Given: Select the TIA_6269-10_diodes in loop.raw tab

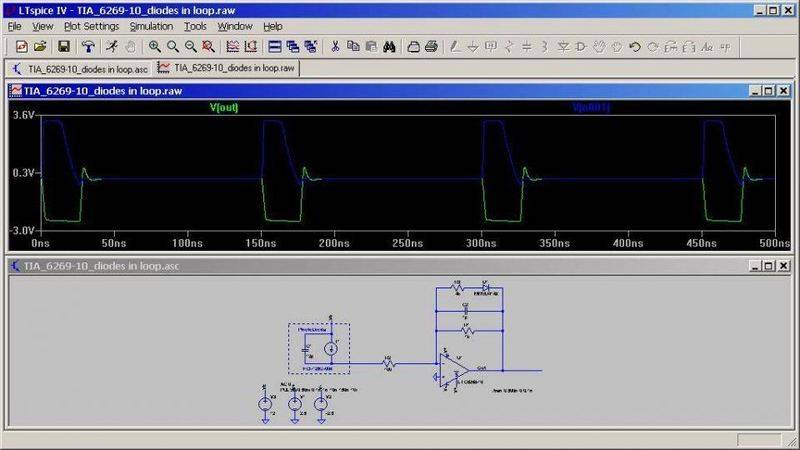Looking at the screenshot, I should coord(231,68).
